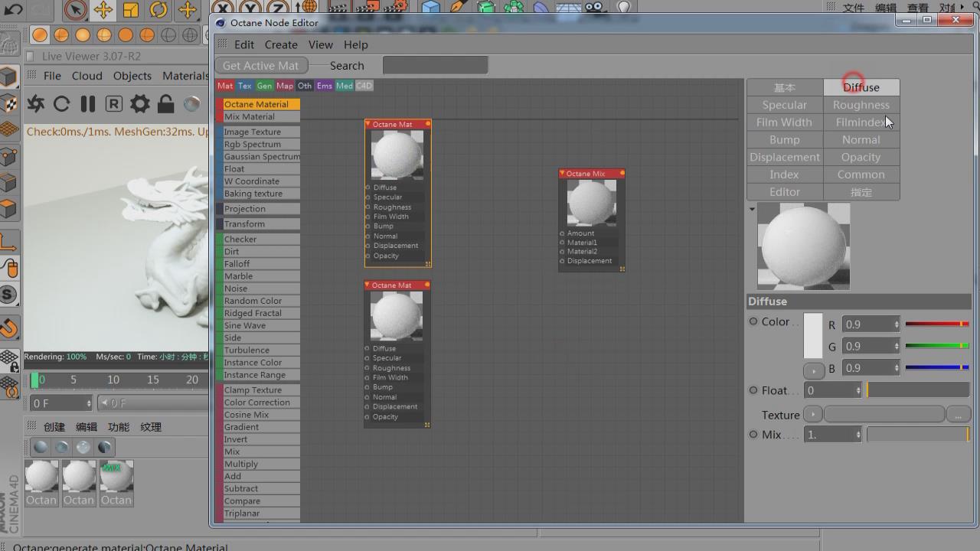Switch to the Displacement tab
980x551 pixels.
click(785, 157)
